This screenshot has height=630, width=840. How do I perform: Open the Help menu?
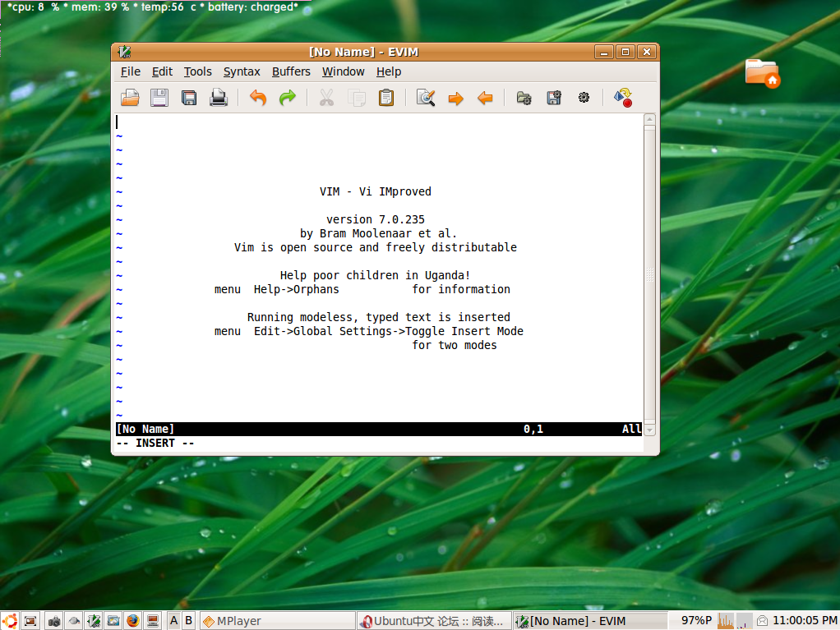point(389,71)
